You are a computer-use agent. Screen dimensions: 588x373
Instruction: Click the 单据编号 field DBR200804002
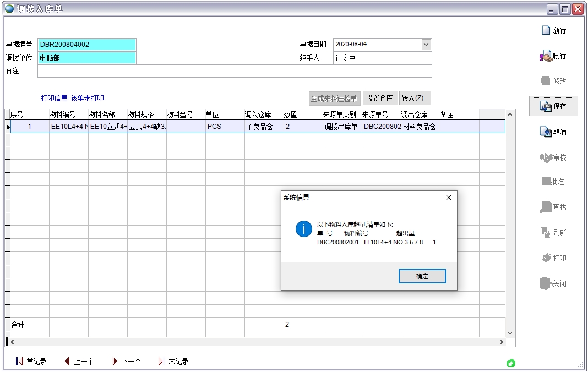(x=86, y=45)
